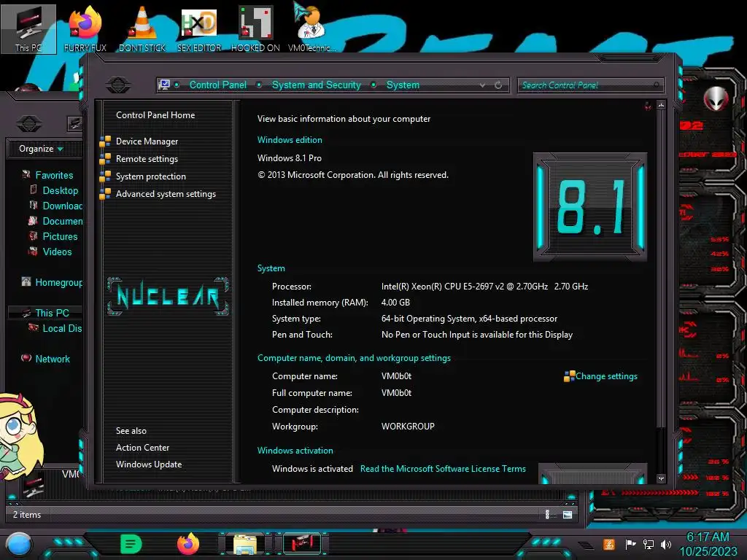Screen dimensions: 747x560
Task: Switch to large icons view in Explorer status bar
Action: 568,514
